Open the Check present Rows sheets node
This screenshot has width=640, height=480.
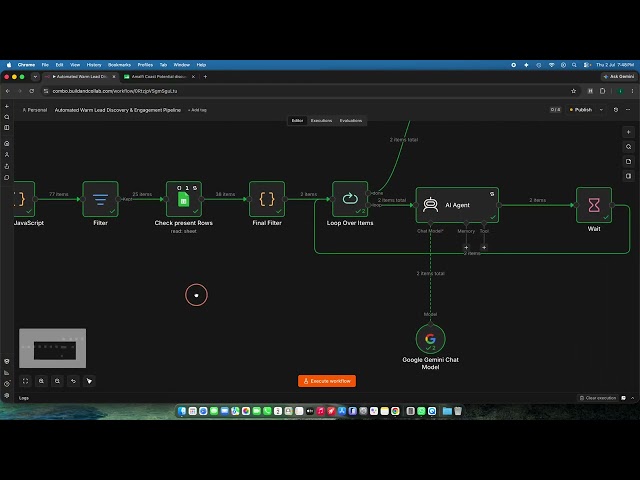[x=184, y=199]
